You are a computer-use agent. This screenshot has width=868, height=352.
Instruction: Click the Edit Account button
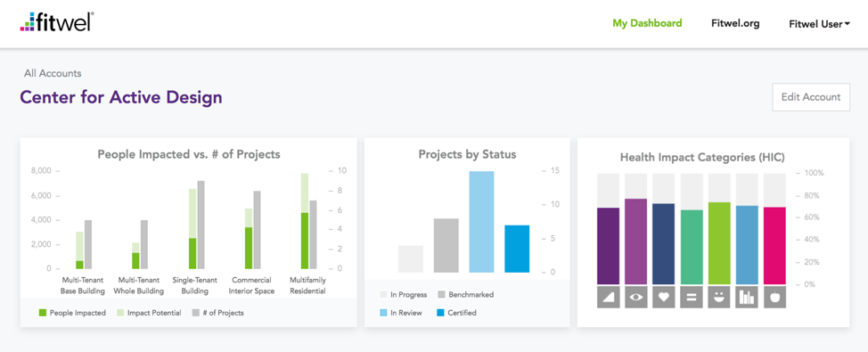pyautogui.click(x=811, y=97)
